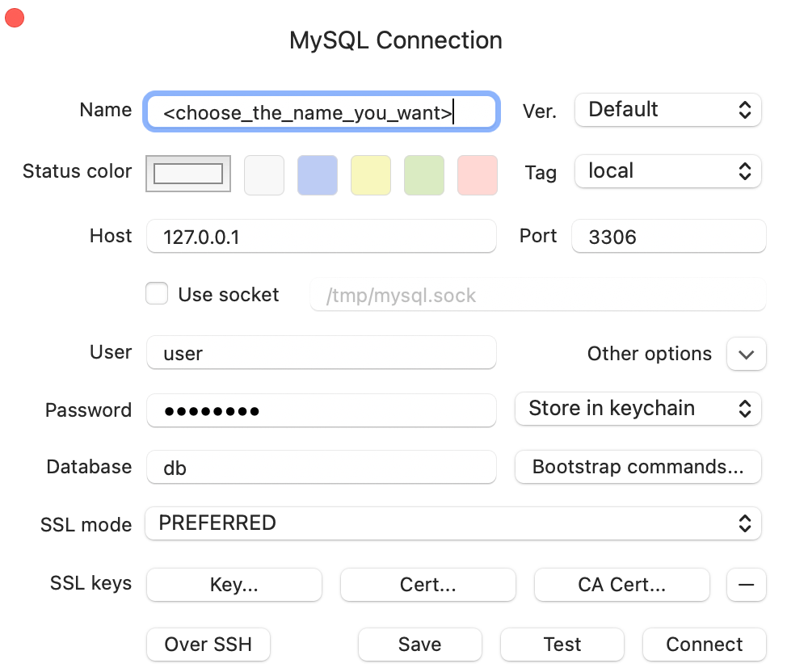787x672 pixels.
Task: Choose the green status color
Action: [x=424, y=175]
